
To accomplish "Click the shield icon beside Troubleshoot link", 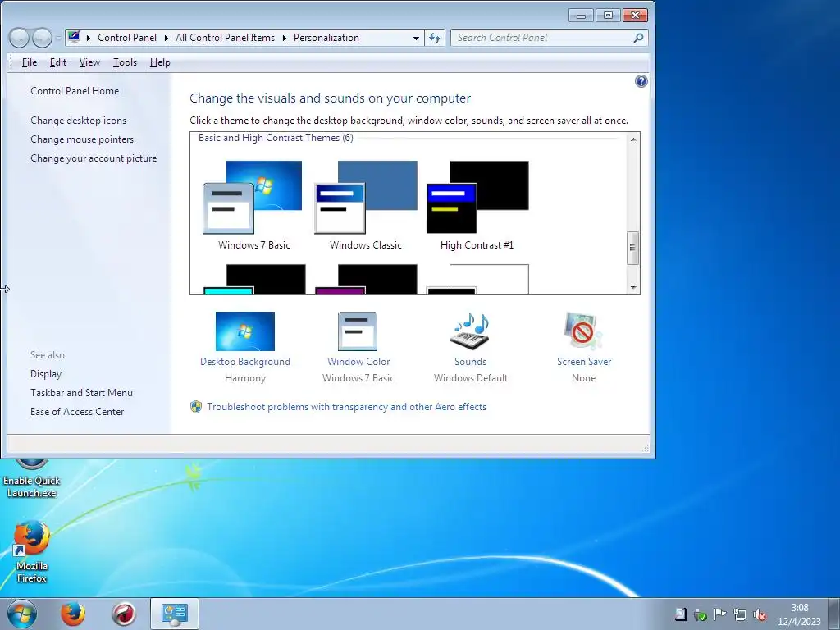I will pyautogui.click(x=196, y=407).
